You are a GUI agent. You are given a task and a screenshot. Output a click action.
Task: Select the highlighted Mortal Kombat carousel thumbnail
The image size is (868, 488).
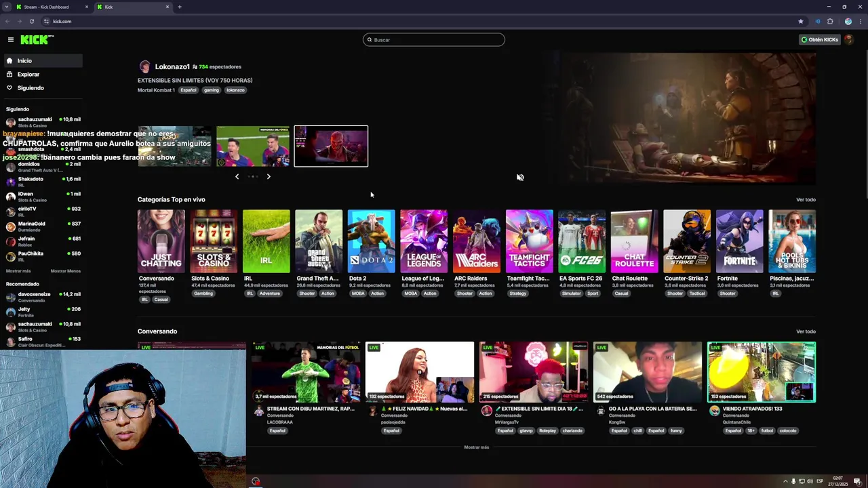click(x=331, y=146)
